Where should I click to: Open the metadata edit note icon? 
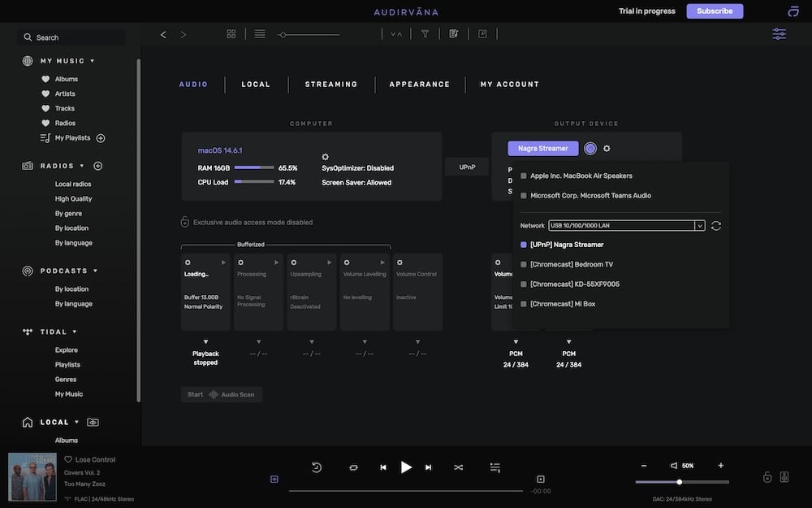(454, 33)
